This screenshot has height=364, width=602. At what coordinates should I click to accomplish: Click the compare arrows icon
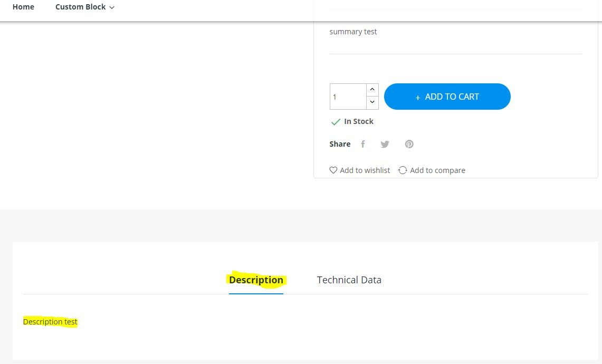coord(403,170)
